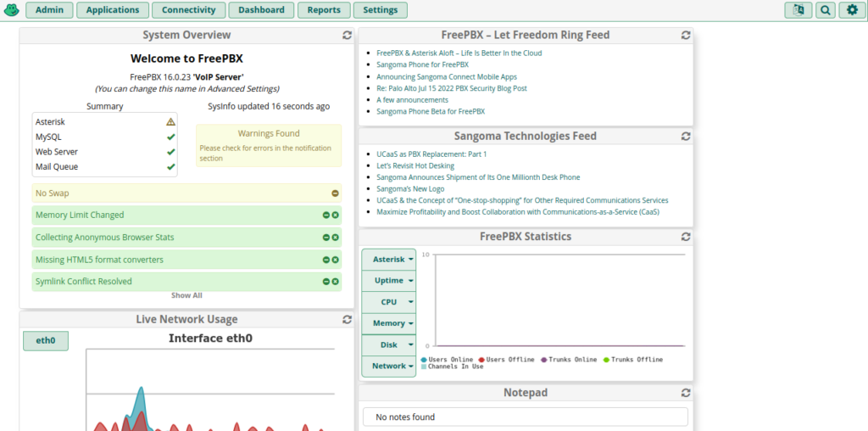Refresh the Sangoma Technologies Feed panel
868x431 pixels.
click(686, 136)
